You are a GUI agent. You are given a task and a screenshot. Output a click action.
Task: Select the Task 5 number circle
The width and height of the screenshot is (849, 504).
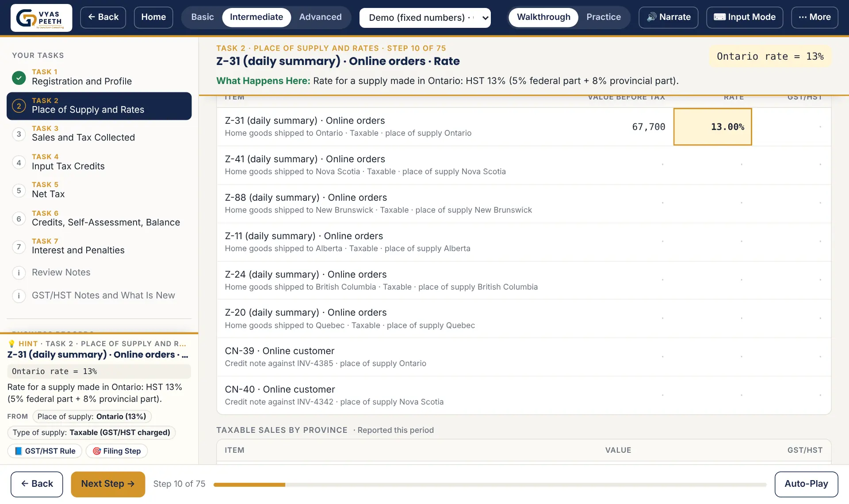[x=19, y=191]
